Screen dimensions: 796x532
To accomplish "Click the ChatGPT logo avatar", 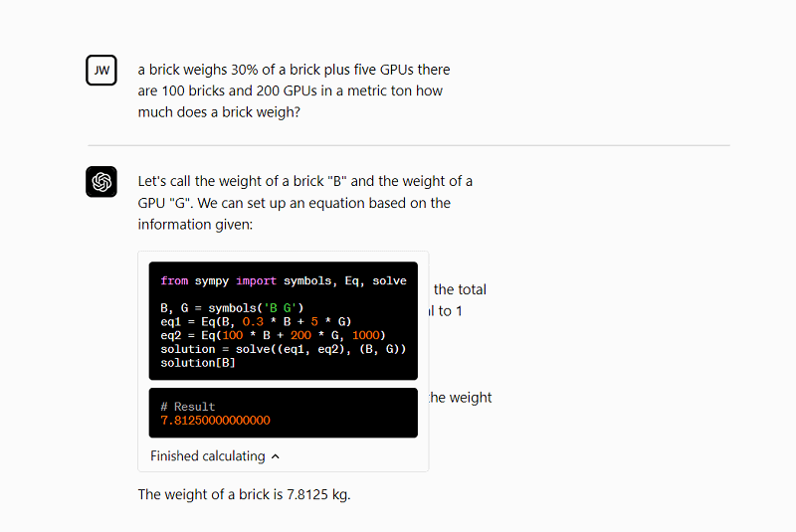I will click(x=101, y=182).
